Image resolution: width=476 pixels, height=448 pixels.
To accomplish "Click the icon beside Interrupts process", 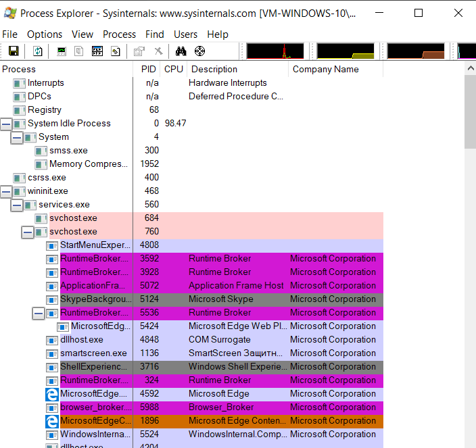I will click(19, 83).
